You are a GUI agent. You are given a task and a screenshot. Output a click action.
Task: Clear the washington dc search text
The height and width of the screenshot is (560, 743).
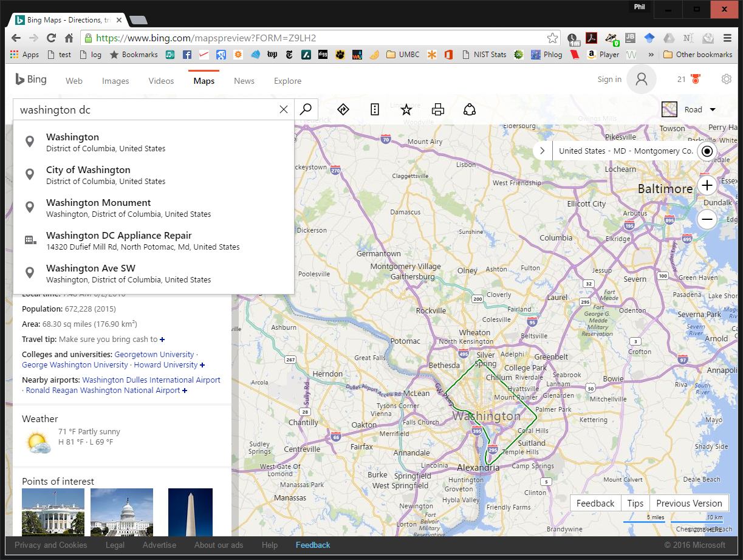pos(283,110)
